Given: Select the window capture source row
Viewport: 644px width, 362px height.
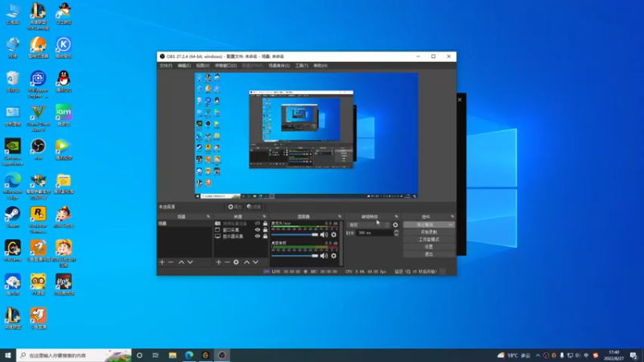Looking at the screenshot, I should [242, 230].
